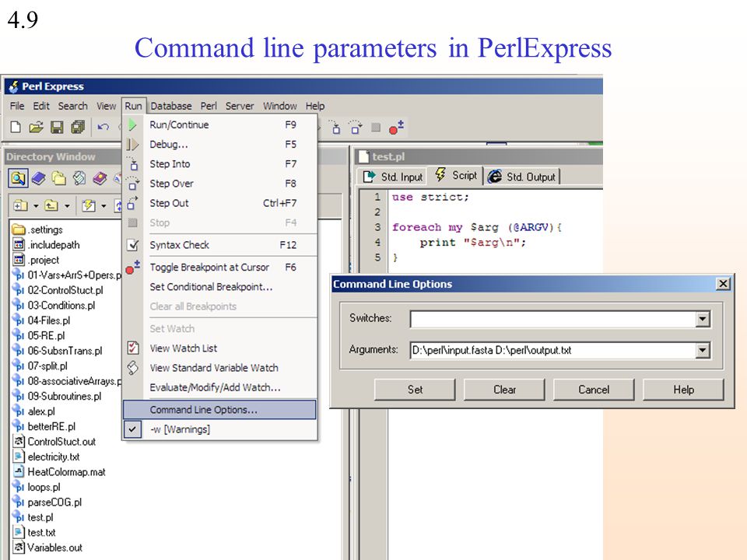Click the red breakpoint toggle toolbar icon

click(396, 127)
